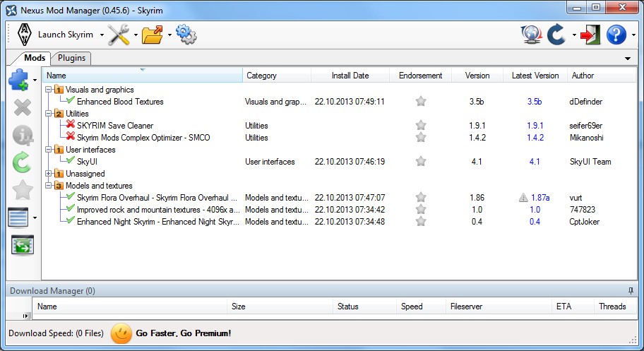
Task: Open the help icon dropdown arrow
Action: tap(633, 35)
